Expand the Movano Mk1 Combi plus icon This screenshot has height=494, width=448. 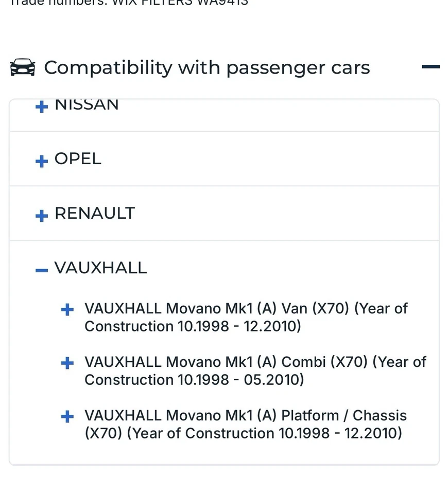67,363
